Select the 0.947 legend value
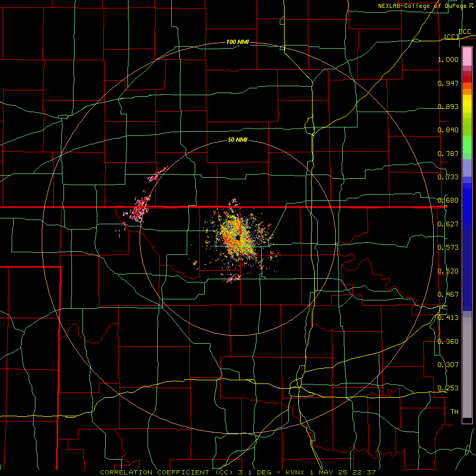 [x=448, y=83]
